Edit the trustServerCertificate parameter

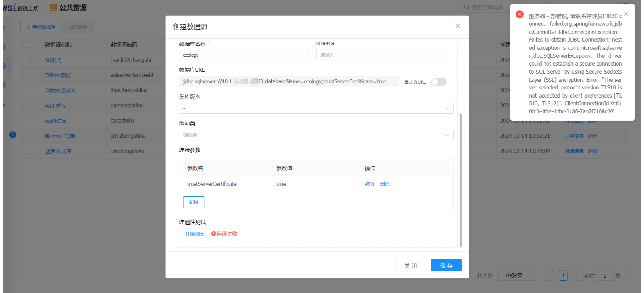point(369,184)
